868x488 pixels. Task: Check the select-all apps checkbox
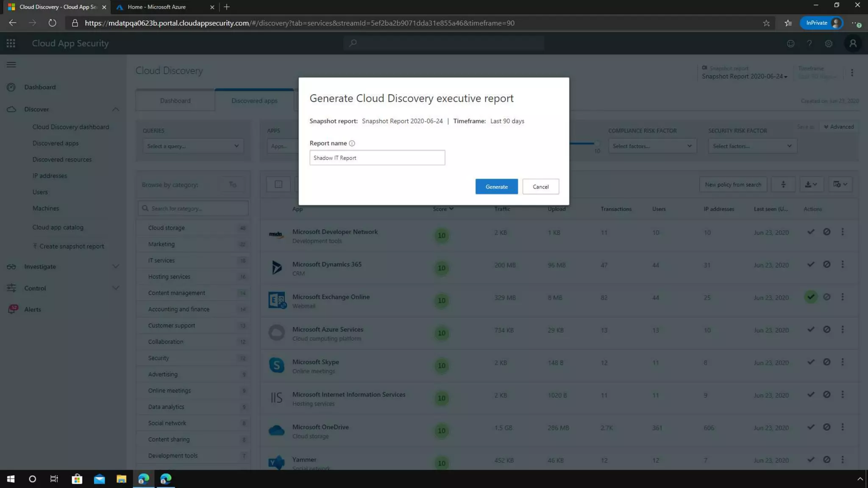tap(278, 184)
